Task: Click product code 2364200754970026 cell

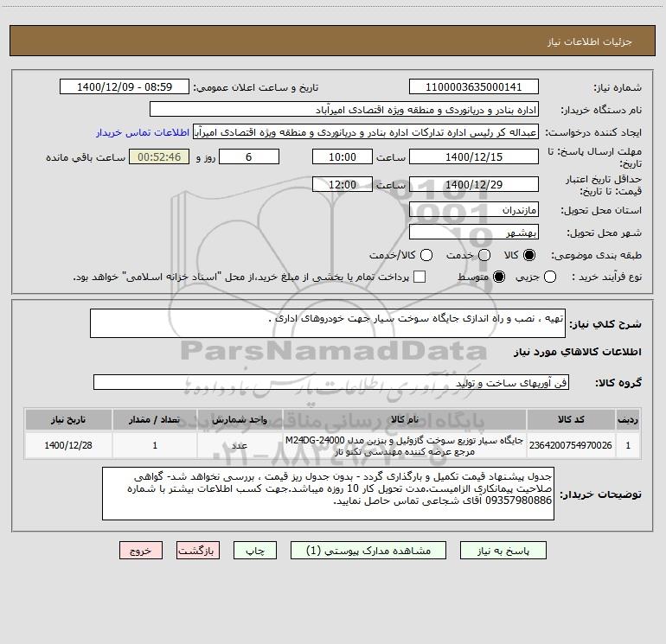Action: (x=571, y=445)
